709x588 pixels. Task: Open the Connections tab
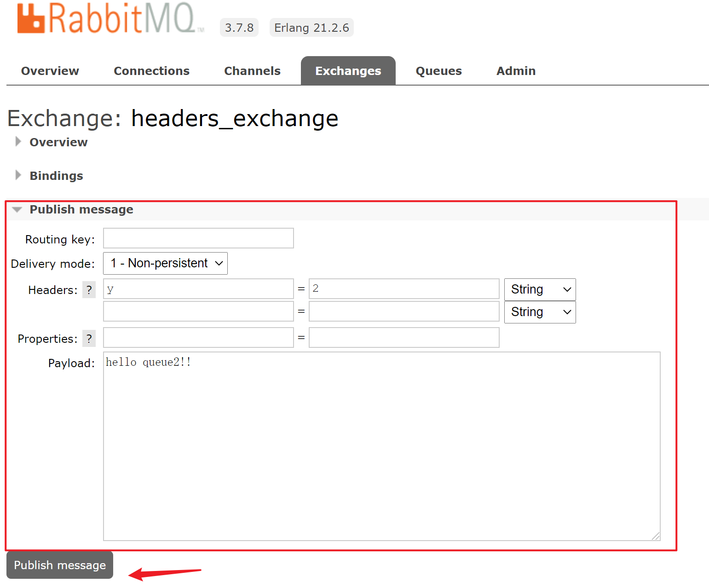coord(151,71)
